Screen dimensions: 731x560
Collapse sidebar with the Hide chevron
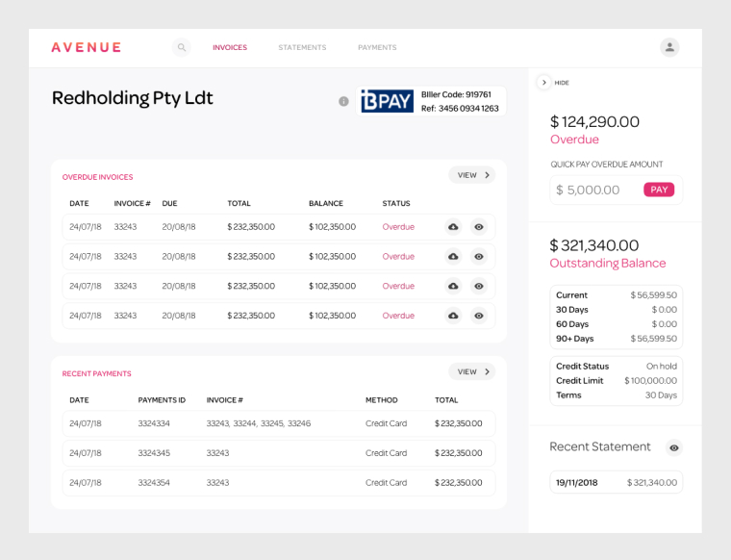(x=543, y=83)
